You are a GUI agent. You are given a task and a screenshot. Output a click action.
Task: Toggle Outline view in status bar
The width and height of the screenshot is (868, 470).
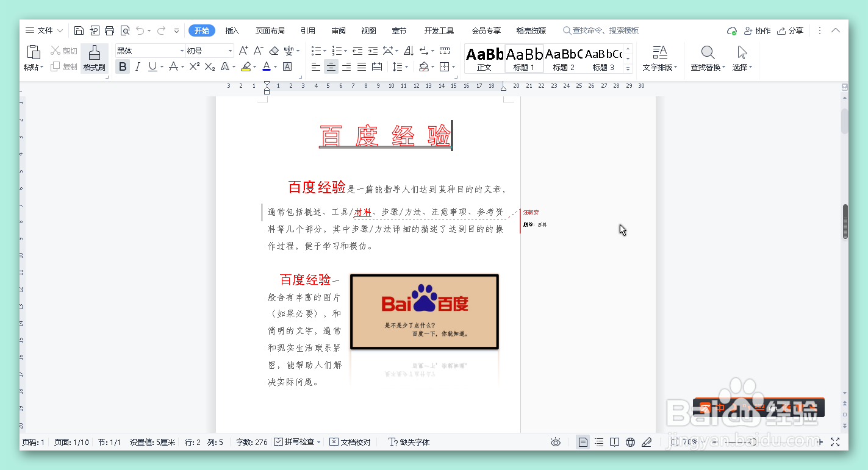click(x=599, y=442)
